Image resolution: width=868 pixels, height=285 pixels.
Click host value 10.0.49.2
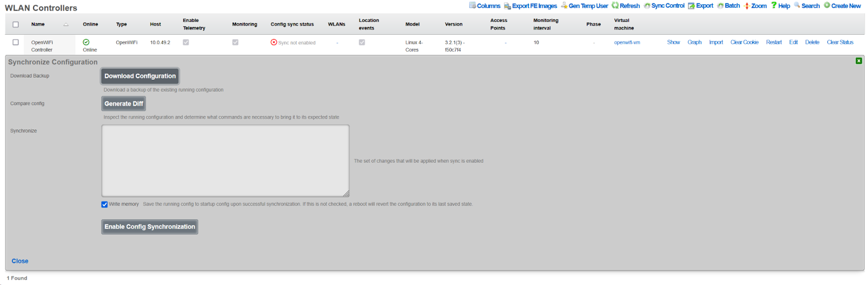[x=160, y=42]
